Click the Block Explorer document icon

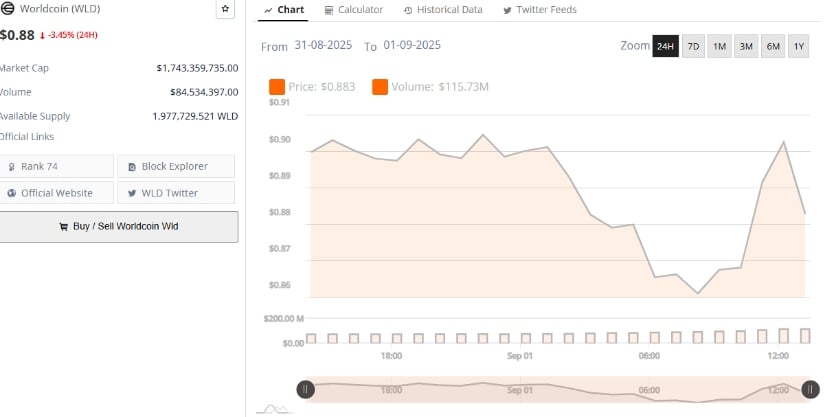[133, 167]
